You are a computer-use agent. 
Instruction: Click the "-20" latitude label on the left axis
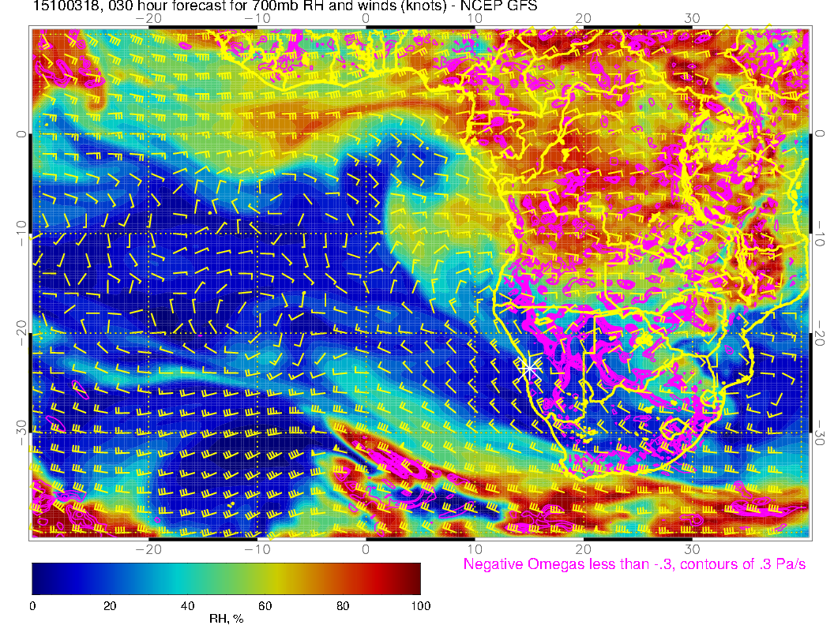pos(21,332)
